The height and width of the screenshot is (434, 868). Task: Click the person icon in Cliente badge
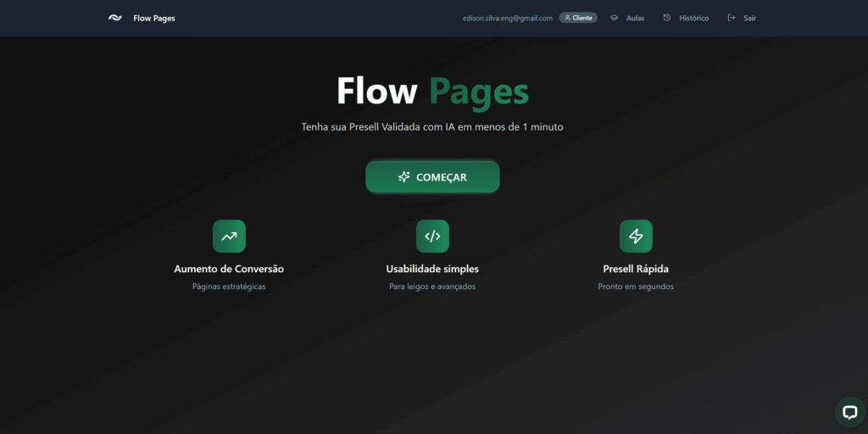coord(567,18)
